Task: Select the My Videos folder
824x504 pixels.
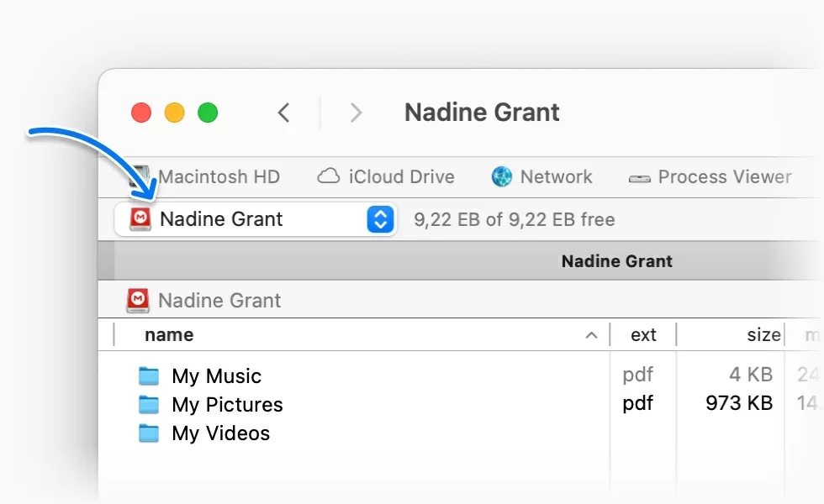Action: [220, 433]
